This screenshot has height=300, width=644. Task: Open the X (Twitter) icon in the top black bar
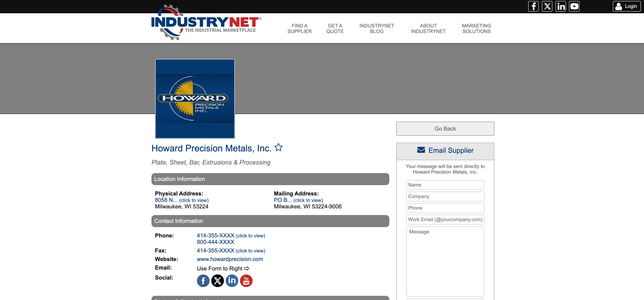tap(547, 6)
